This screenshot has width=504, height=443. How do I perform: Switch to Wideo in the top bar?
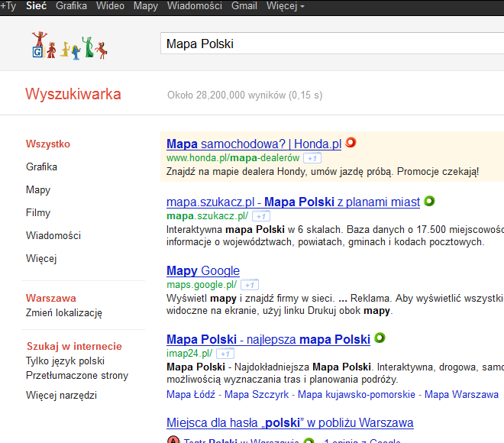(x=110, y=6)
